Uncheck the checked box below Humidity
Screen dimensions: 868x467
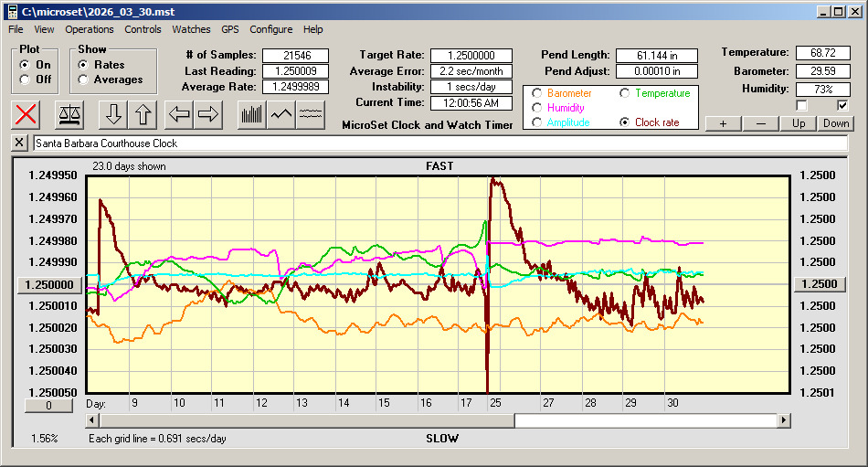[x=843, y=105]
